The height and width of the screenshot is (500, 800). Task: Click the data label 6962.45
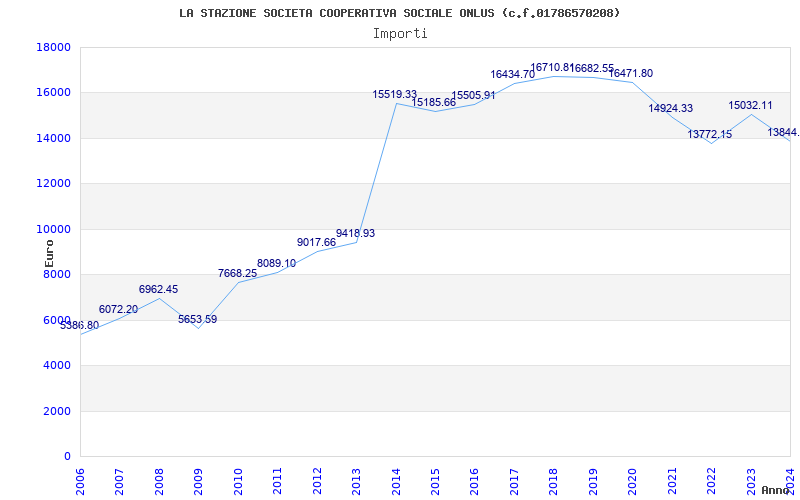tap(159, 289)
